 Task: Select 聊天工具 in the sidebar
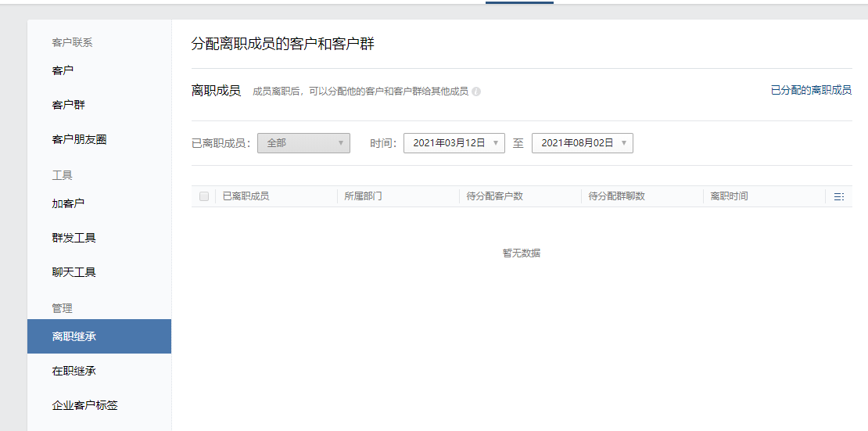[x=74, y=272]
